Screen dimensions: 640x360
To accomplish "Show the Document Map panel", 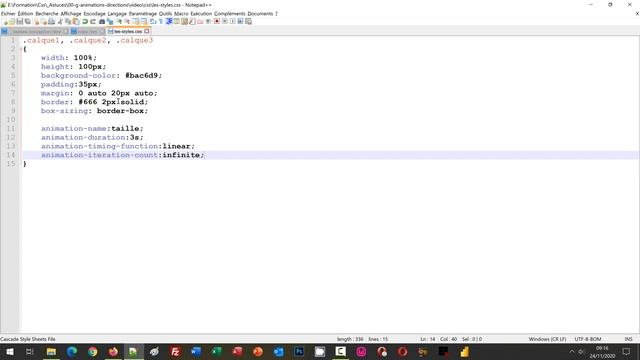I will 184,21.
